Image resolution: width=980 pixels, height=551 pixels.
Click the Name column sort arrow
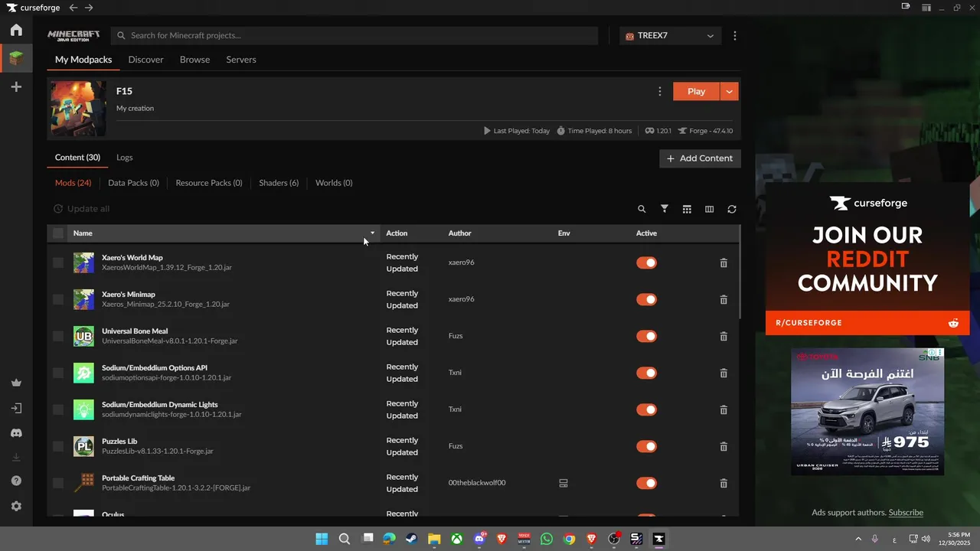pyautogui.click(x=373, y=233)
